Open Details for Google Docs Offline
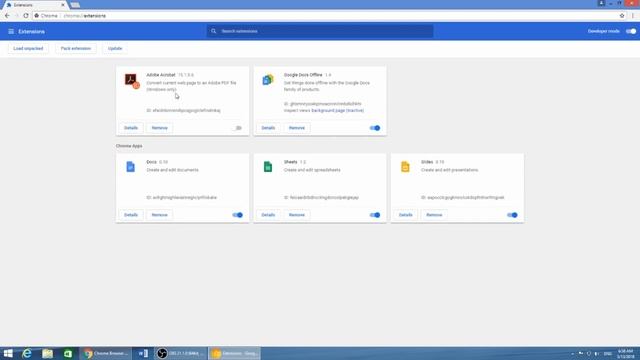 click(x=268, y=128)
